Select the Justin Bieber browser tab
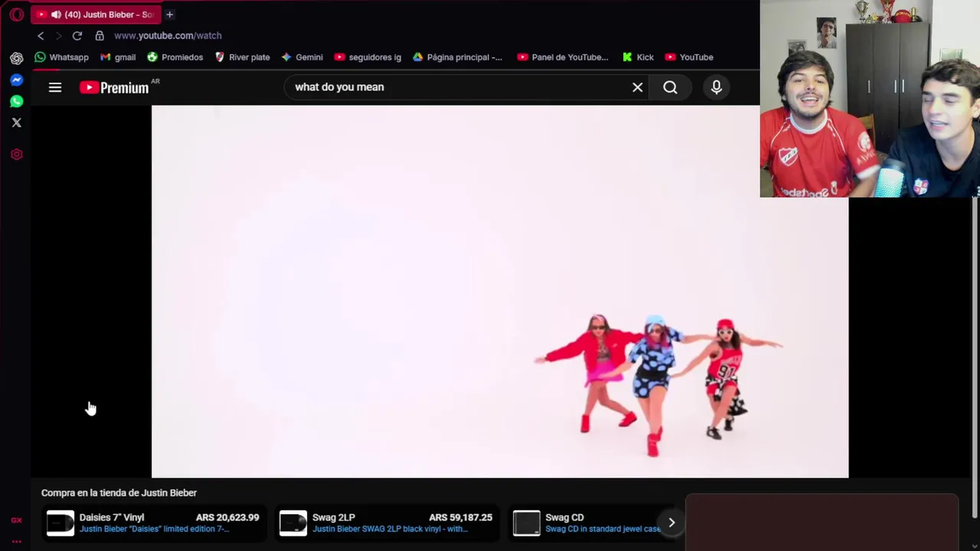Viewport: 980px width, 551px height. coord(96,15)
